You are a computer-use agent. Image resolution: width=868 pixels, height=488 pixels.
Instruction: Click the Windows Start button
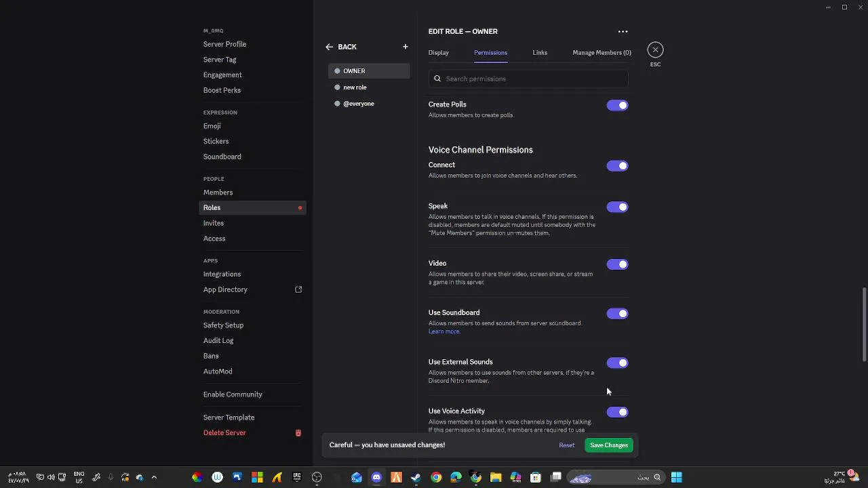tap(676, 477)
